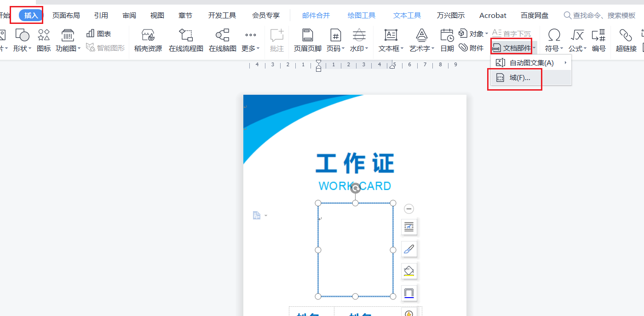Click the 超链接 hyperlink icon
The width and height of the screenshot is (644, 316).
coord(626,40)
